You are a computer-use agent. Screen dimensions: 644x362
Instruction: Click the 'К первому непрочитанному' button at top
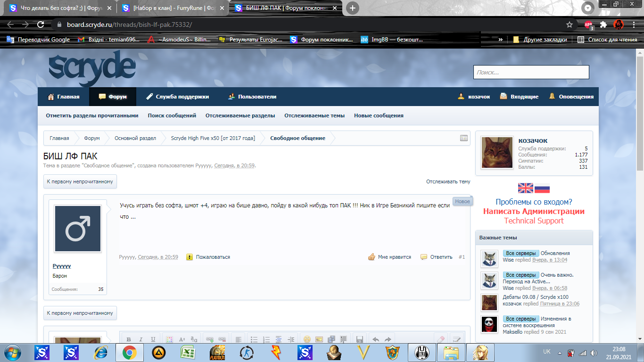coord(80,181)
